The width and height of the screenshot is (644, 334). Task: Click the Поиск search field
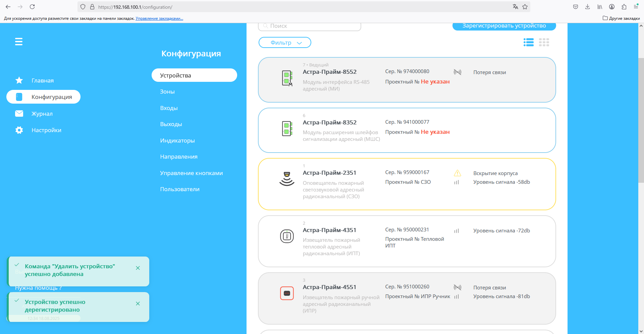(x=310, y=26)
